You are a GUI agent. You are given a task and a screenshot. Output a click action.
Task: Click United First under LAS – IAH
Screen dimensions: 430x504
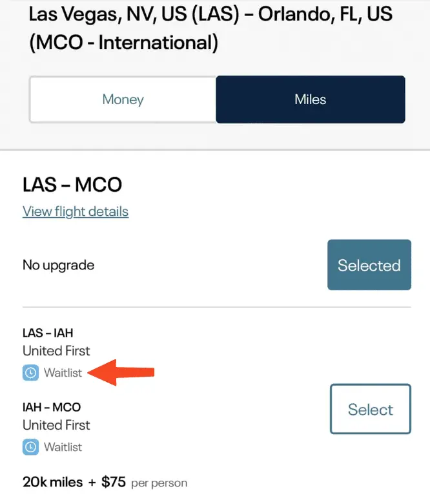coord(56,351)
